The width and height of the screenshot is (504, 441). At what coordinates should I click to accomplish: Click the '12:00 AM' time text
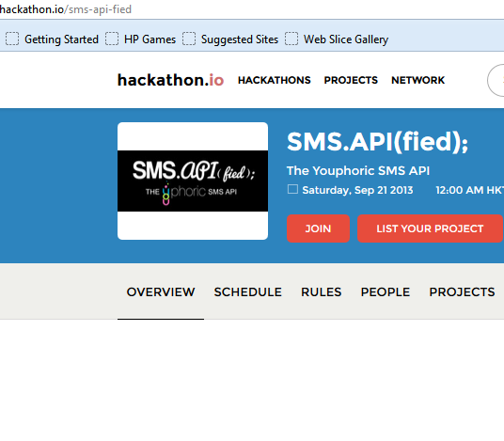coord(460,190)
